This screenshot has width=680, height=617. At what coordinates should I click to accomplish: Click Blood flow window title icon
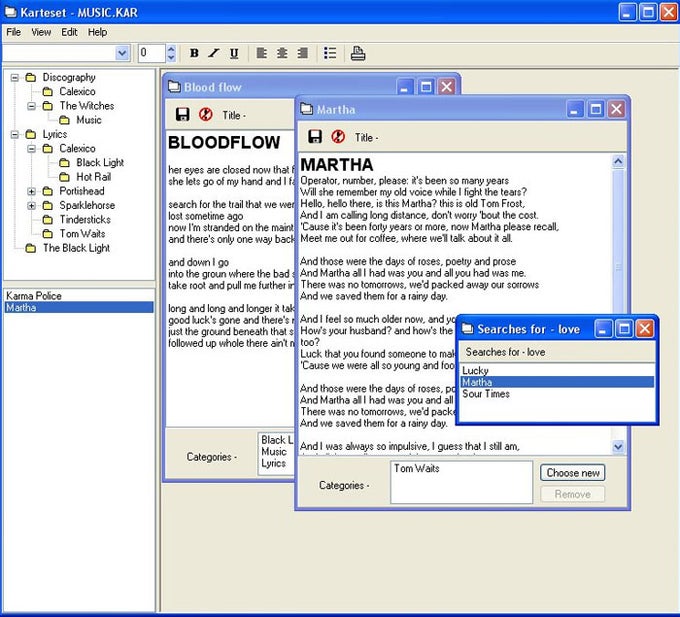click(x=174, y=86)
